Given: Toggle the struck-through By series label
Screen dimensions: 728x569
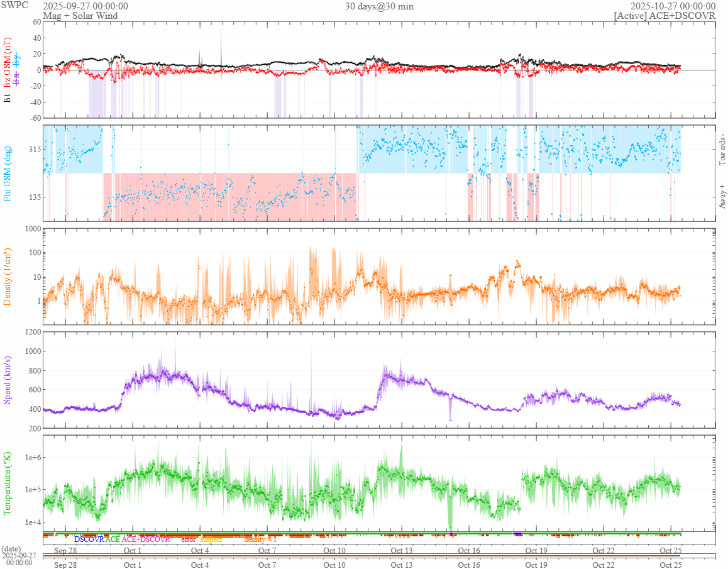Looking at the screenshot, I should (x=17, y=60).
